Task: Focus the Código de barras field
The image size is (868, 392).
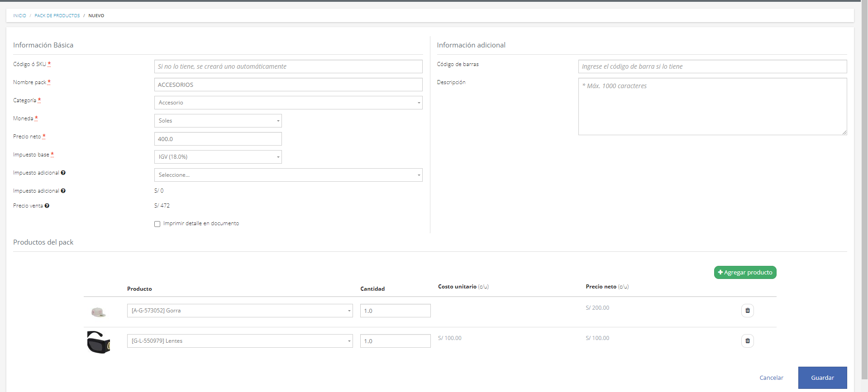Action: click(x=712, y=66)
